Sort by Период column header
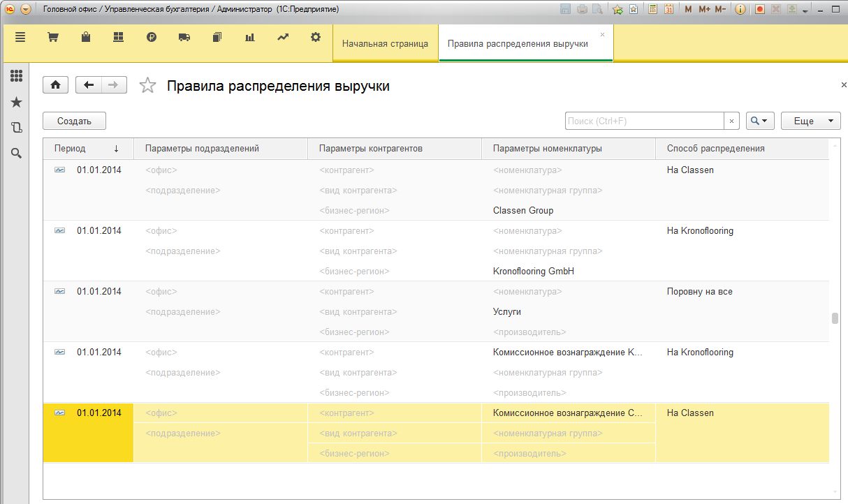Screen dimensions: 848x504 click(x=88, y=149)
